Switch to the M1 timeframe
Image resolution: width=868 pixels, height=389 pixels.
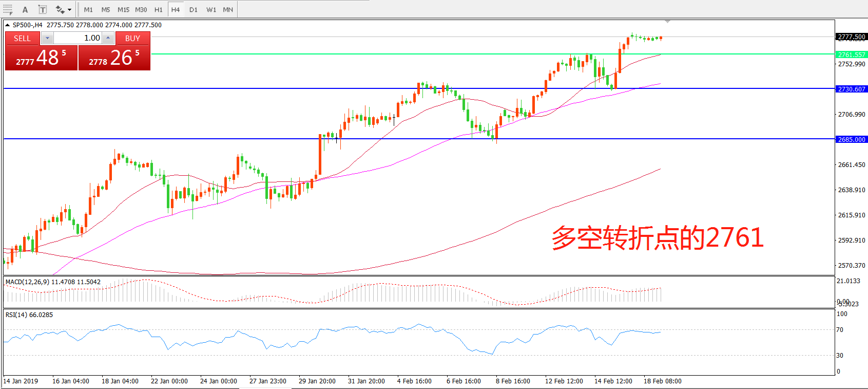(88, 9)
